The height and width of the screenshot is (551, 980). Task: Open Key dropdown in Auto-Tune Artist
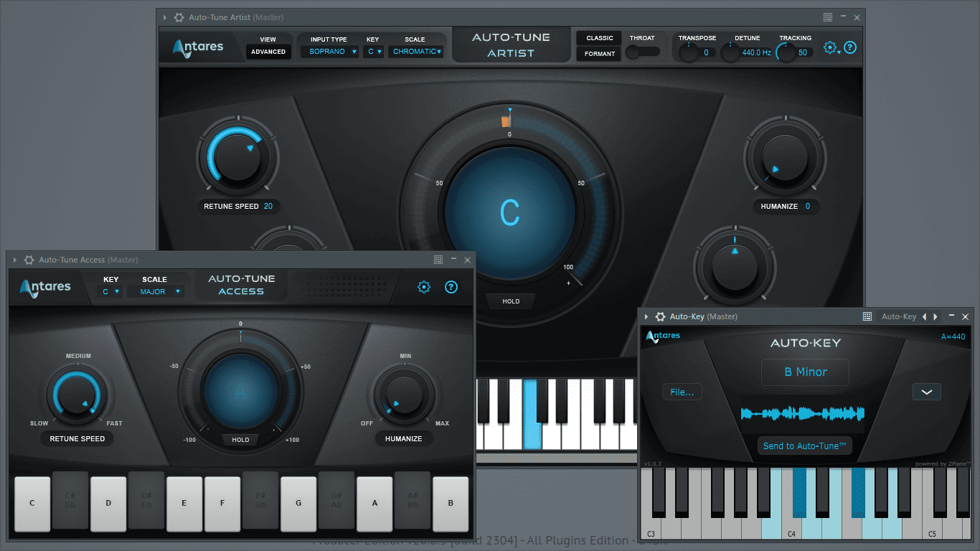(x=373, y=52)
